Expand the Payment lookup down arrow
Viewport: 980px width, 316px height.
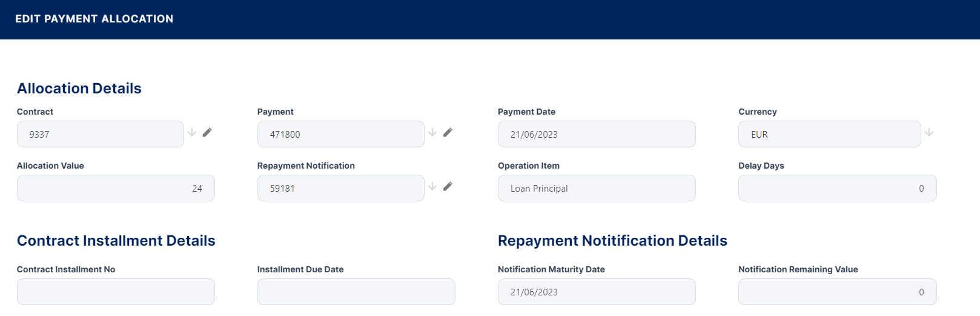[432, 132]
